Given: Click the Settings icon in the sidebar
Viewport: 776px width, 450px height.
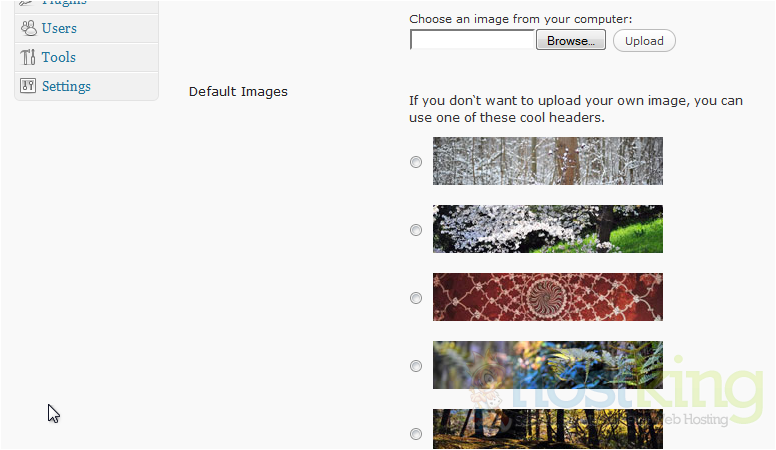Looking at the screenshot, I should (x=28, y=86).
